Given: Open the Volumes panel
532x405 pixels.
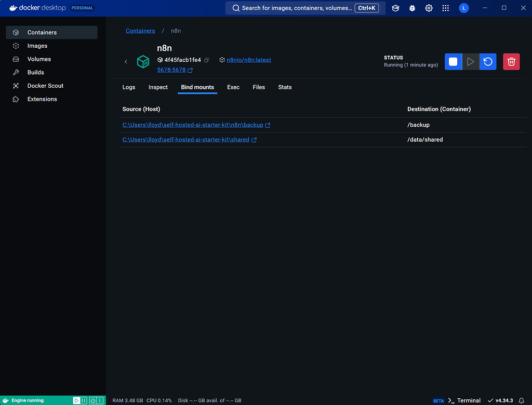Looking at the screenshot, I should (38, 59).
